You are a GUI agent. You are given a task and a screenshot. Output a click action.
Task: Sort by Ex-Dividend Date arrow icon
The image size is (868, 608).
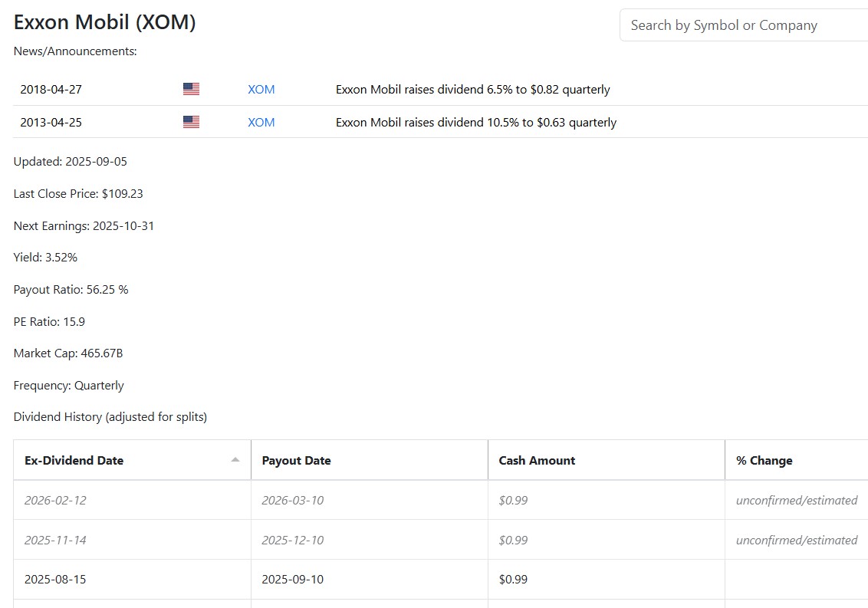[x=235, y=459]
